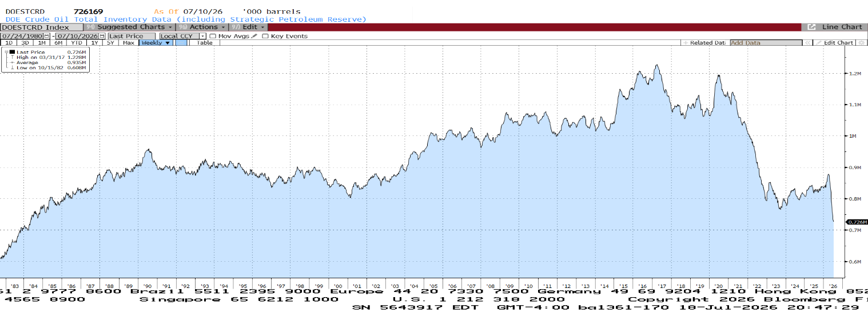Select the 1Y range tab

coord(94,43)
